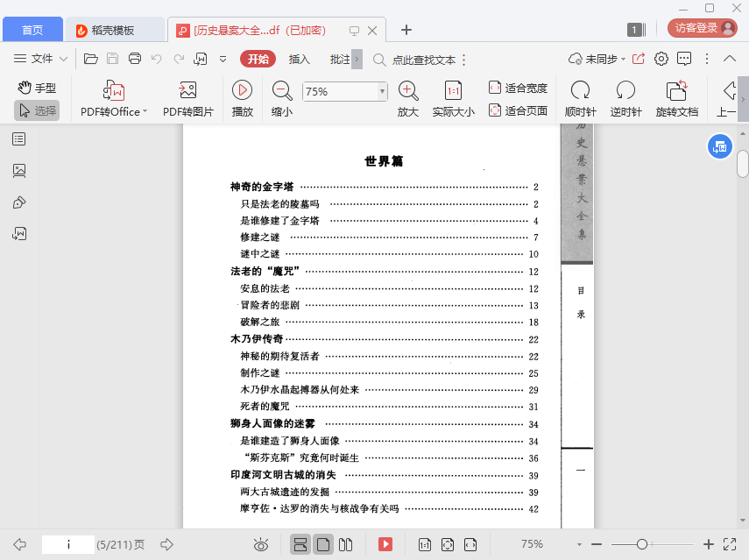749x560 pixels.
Task: Open the annotation pen sidebar panel
Action: click(19, 202)
